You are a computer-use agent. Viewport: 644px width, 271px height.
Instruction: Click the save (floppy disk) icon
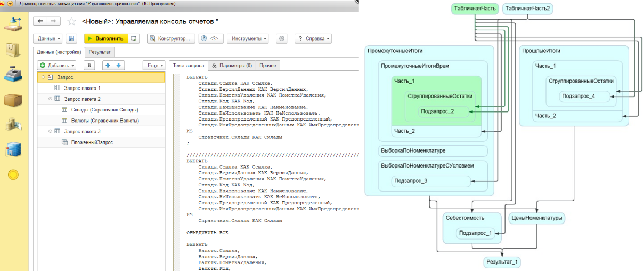pos(71,38)
